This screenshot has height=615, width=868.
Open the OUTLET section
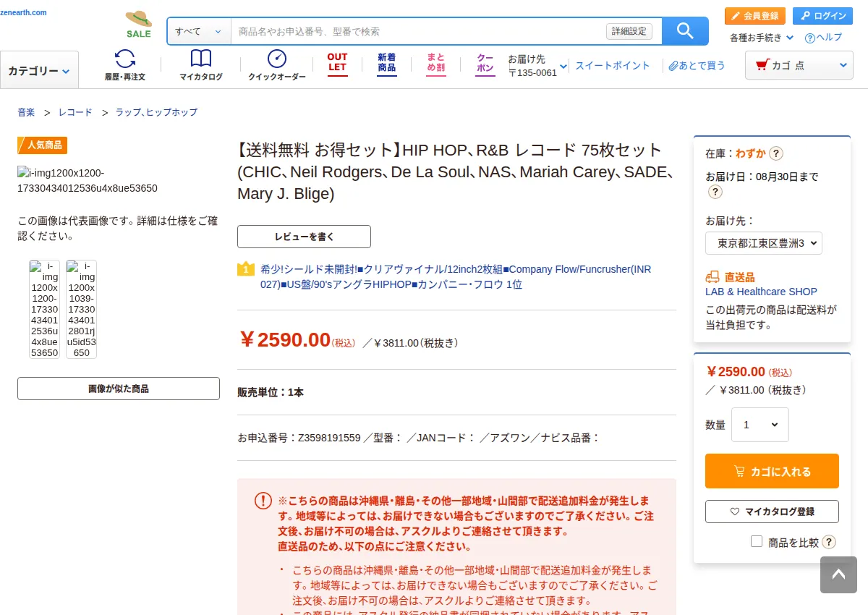coord(338,63)
